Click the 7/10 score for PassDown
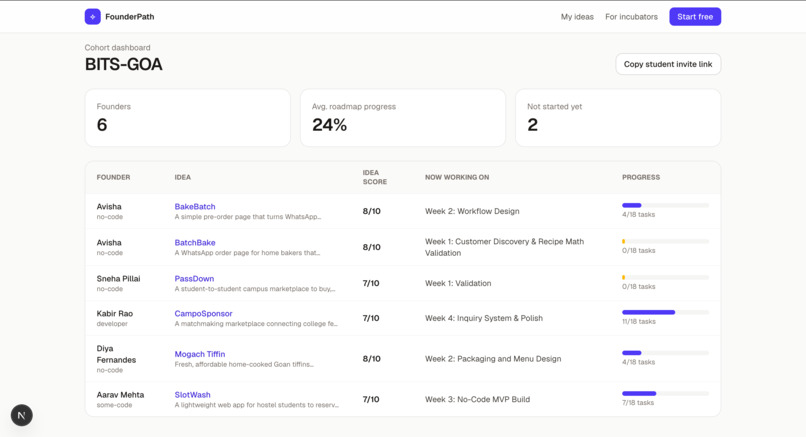 coord(371,283)
